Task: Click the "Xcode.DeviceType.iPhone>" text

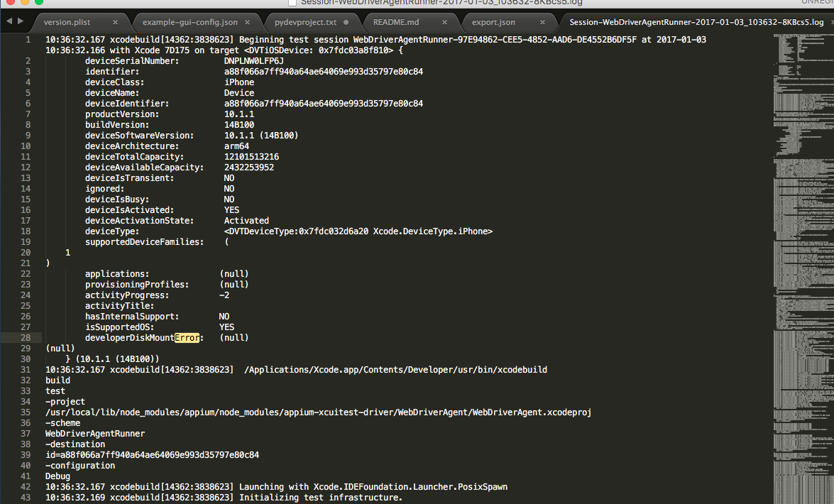Action: point(433,231)
